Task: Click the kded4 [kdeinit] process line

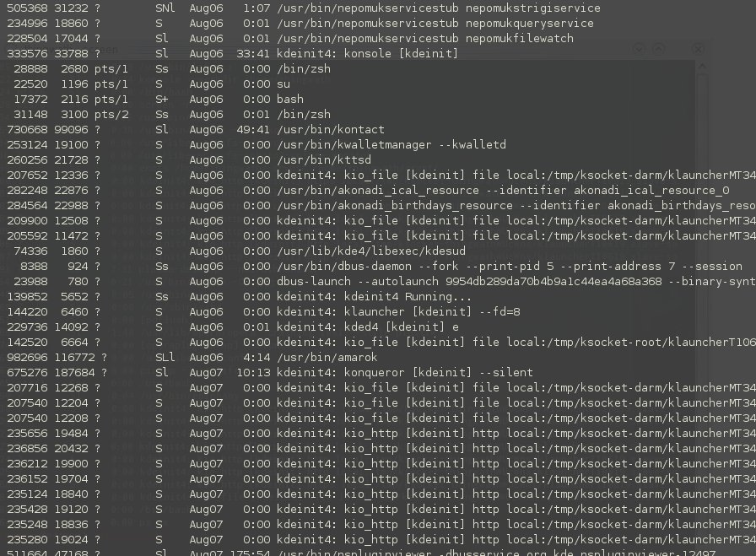Action: tap(232, 327)
